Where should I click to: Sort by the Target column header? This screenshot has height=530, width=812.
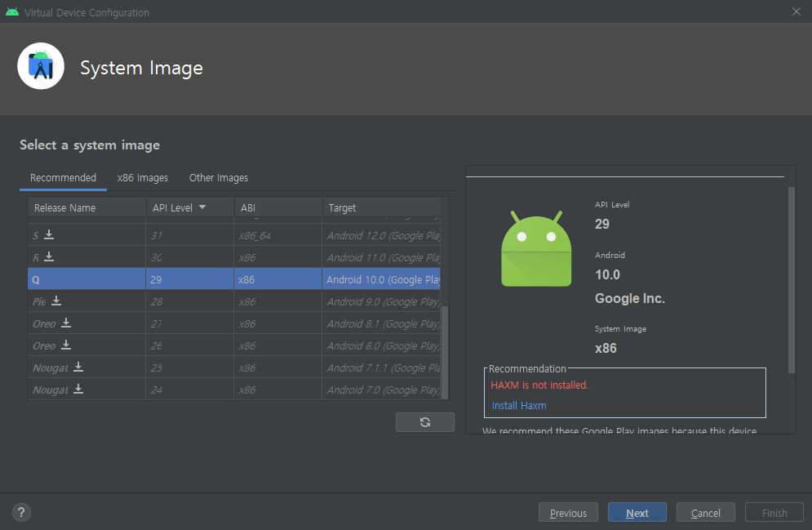[x=382, y=207]
